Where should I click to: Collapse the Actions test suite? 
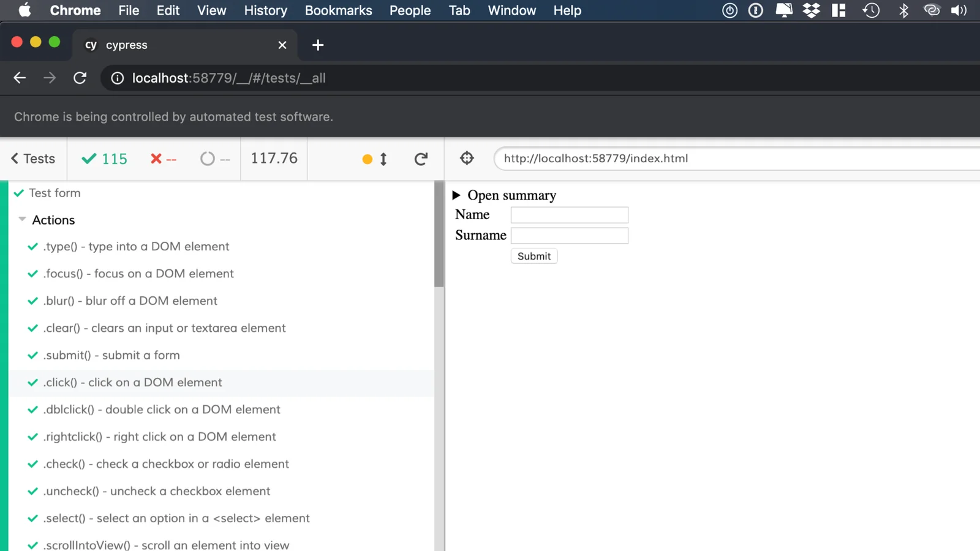point(23,220)
